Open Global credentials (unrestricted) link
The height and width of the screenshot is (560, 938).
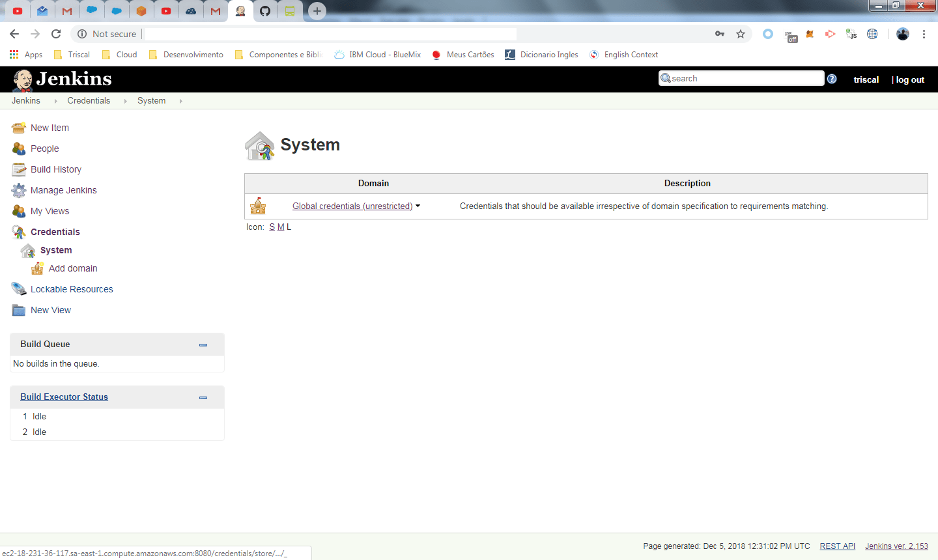352,206
